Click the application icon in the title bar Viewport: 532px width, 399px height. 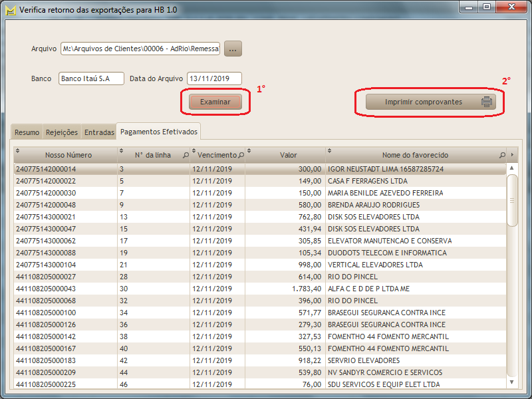(9, 11)
